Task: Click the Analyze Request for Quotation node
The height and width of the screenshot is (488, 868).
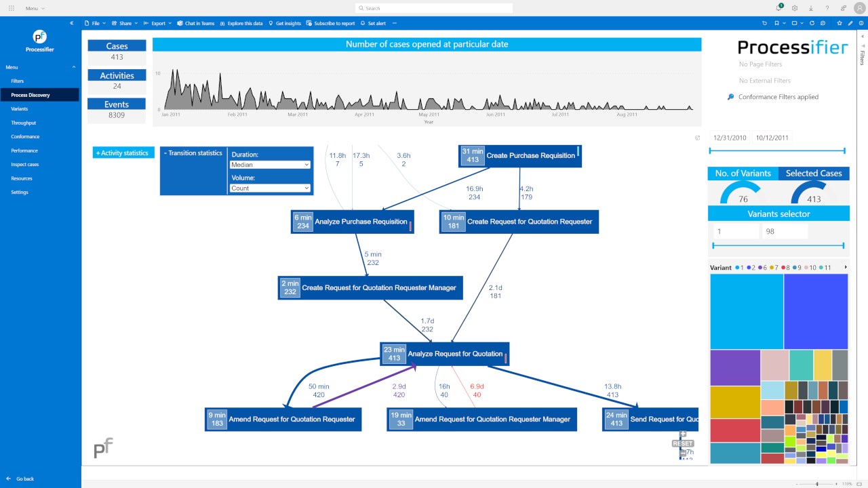Action: pyautogui.click(x=445, y=354)
